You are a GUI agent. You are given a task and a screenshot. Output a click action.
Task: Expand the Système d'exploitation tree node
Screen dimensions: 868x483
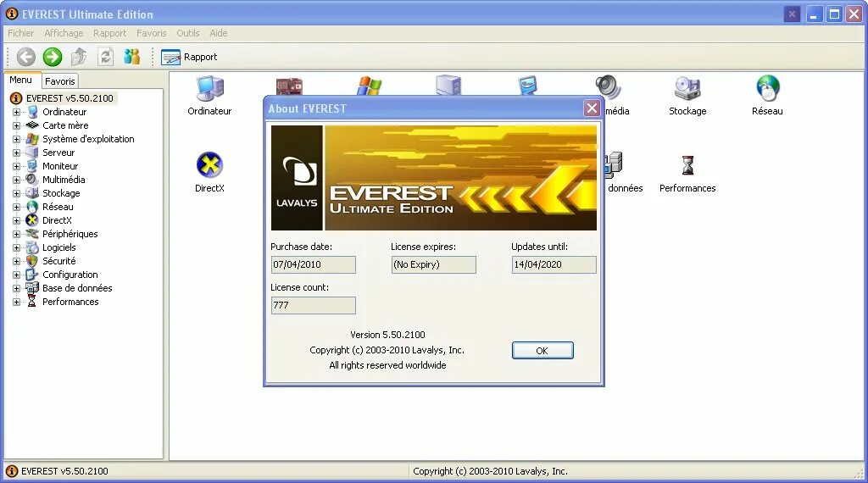tap(17, 139)
